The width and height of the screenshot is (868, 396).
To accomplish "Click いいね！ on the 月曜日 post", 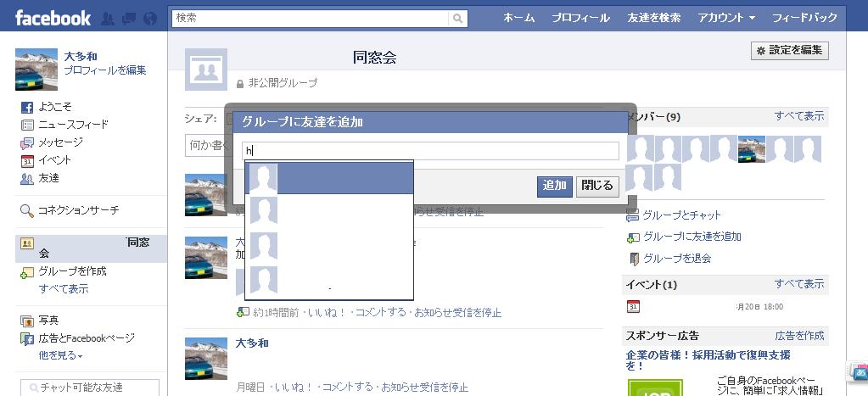I will 294,387.
